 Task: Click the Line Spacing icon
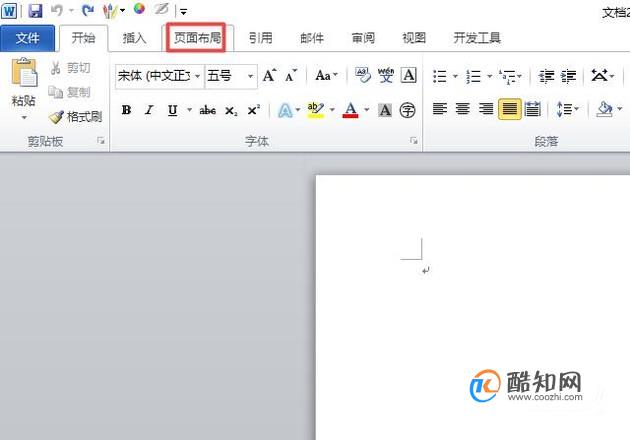(563, 109)
